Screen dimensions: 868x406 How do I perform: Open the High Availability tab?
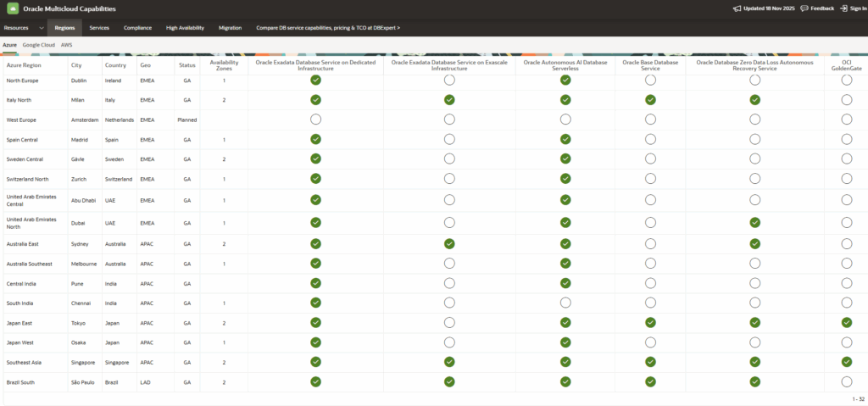point(185,28)
